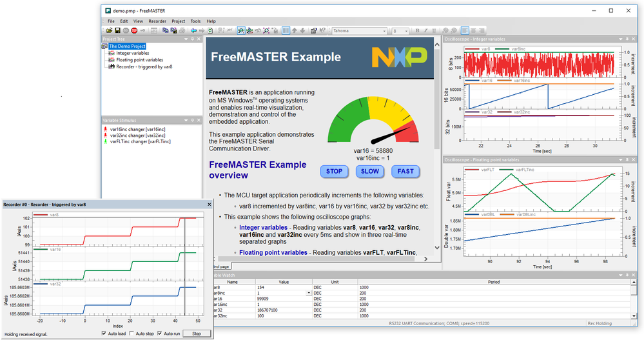Open the File menu
This screenshot has width=644, height=340.
tap(111, 21)
